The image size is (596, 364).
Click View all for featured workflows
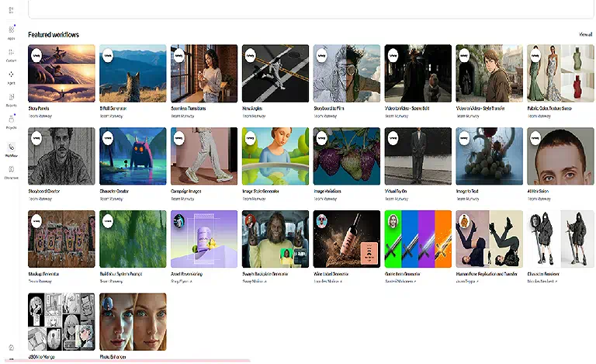click(x=585, y=34)
